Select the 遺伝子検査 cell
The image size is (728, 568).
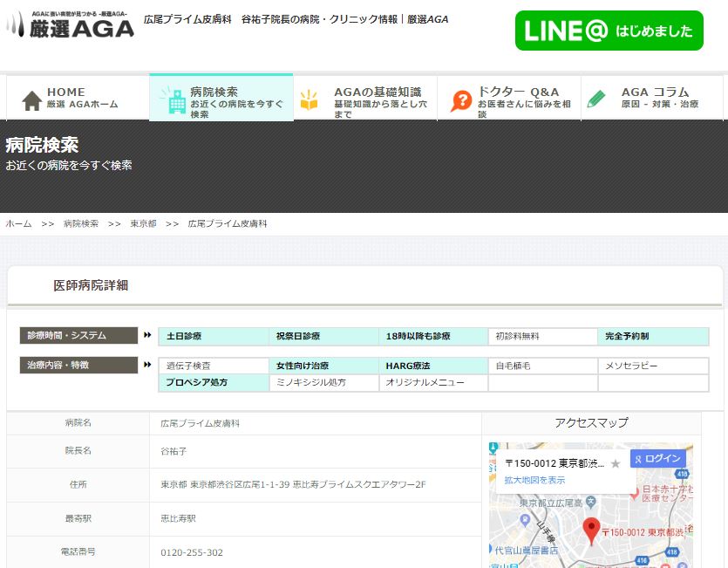coord(214,366)
